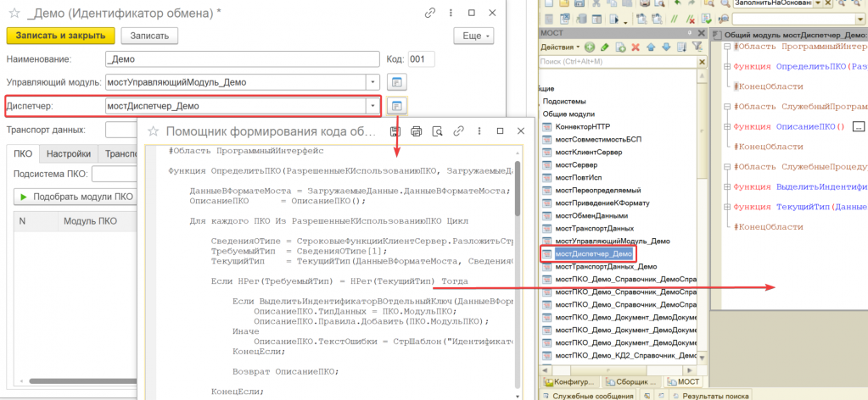The image size is (868, 400).
Task: Star the Помощник формирования кода window
Action: [x=154, y=131]
